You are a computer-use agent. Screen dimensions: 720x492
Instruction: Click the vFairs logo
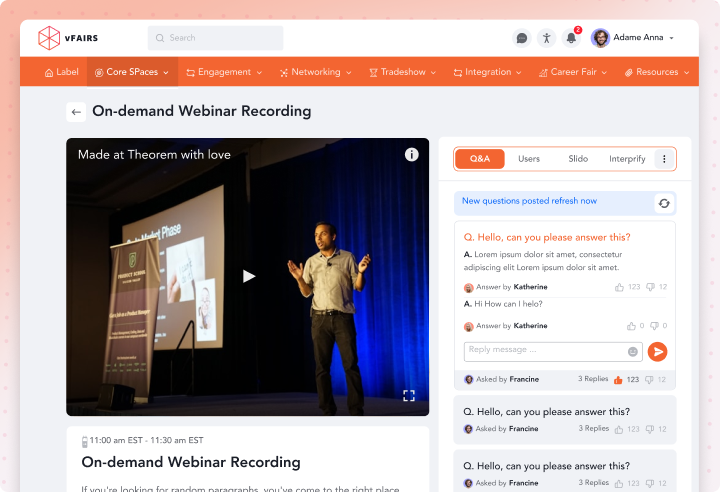click(x=68, y=38)
